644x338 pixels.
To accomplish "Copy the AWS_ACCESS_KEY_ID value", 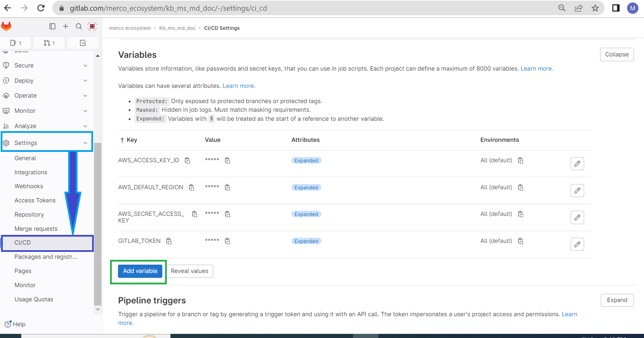I will click(x=227, y=161).
